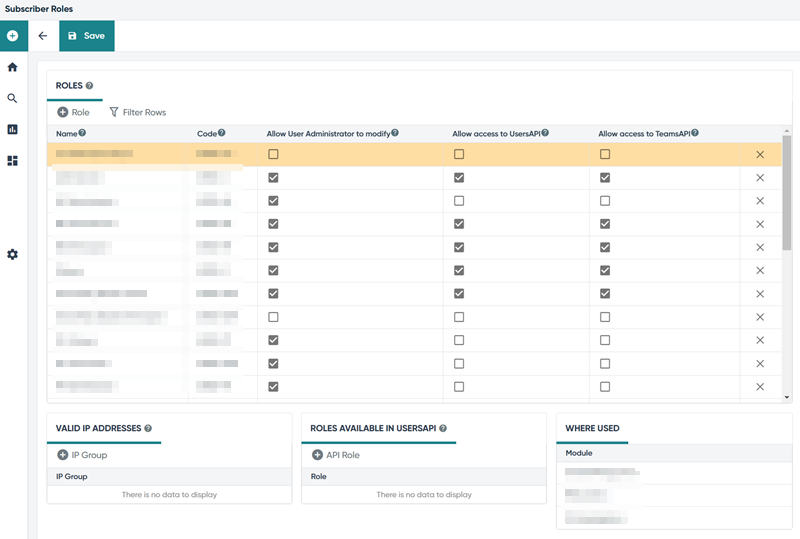Add a new IP Group
This screenshot has height=539, width=800.
click(82, 455)
